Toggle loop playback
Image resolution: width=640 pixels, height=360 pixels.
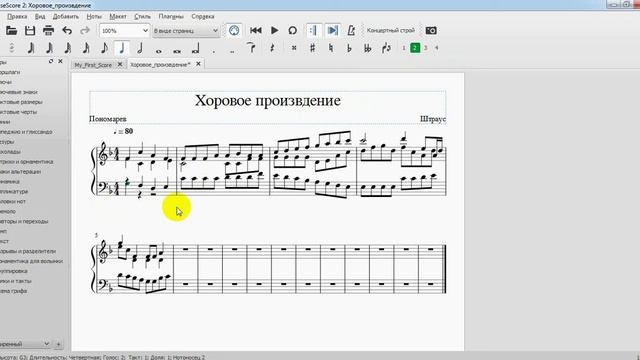293,30
